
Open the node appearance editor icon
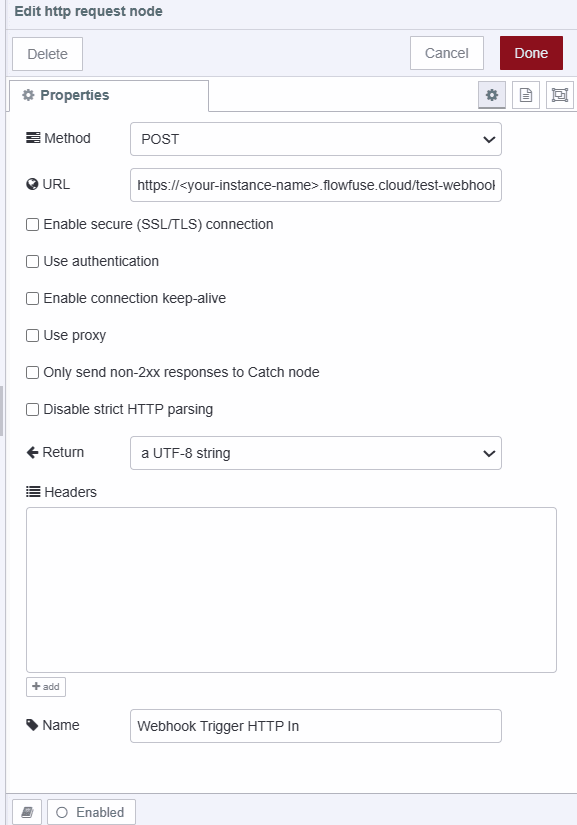pos(560,95)
